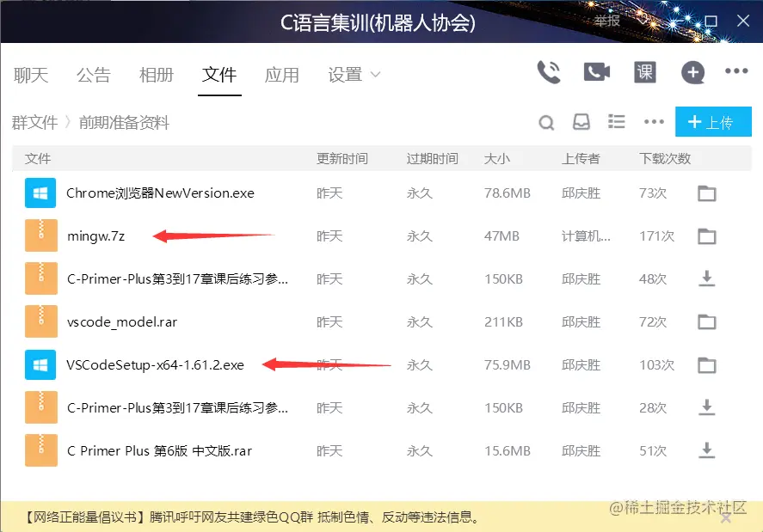Switch to the 公告 tab

[x=94, y=75]
